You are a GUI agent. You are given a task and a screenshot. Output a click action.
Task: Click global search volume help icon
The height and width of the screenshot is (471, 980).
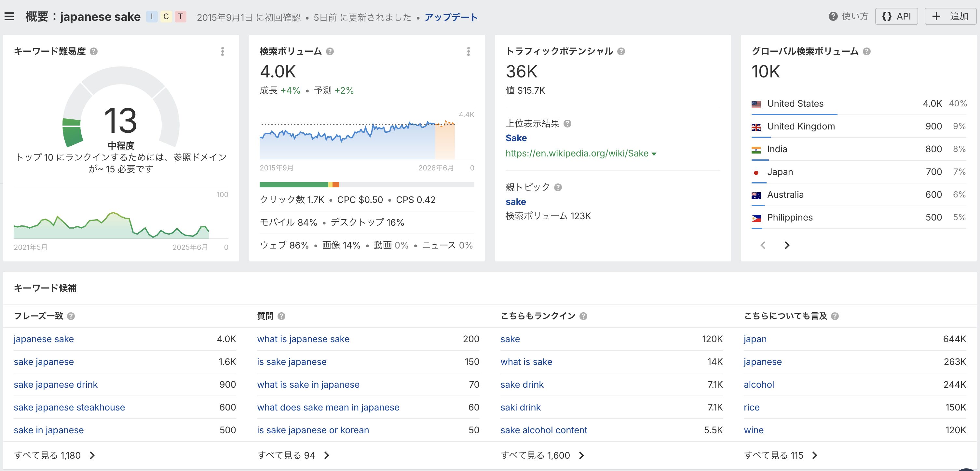(867, 51)
